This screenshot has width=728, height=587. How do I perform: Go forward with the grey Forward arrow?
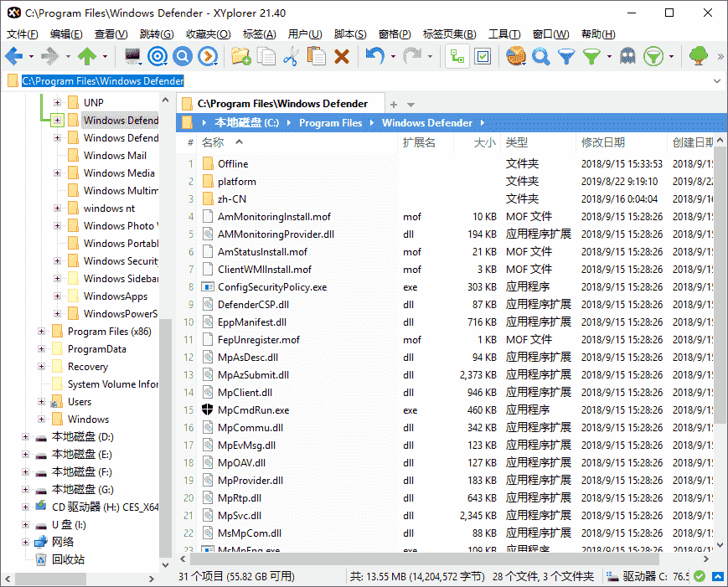[x=50, y=57]
